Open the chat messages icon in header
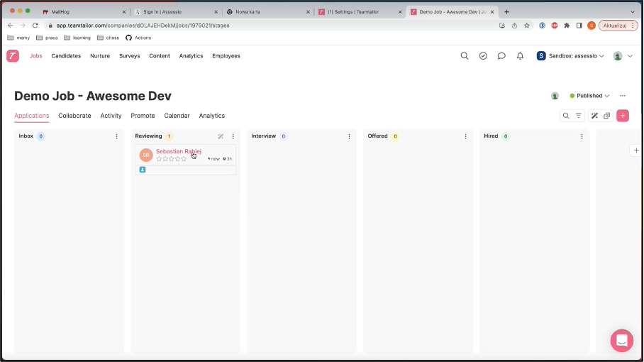Screen dimensions: 644x362 [x=501, y=56]
